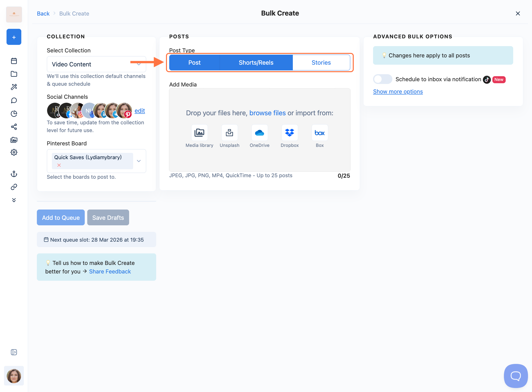The height and width of the screenshot is (392, 532).
Task: Open Unsplash import option
Action: tap(229, 133)
